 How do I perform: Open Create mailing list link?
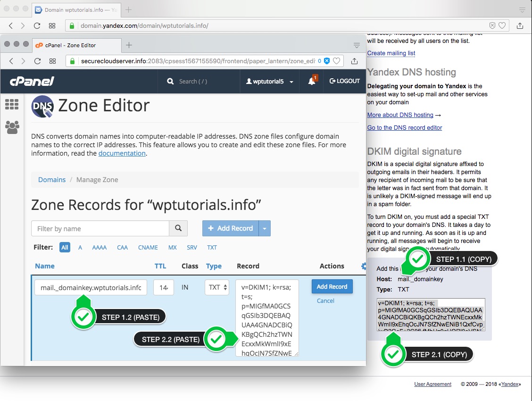(391, 53)
